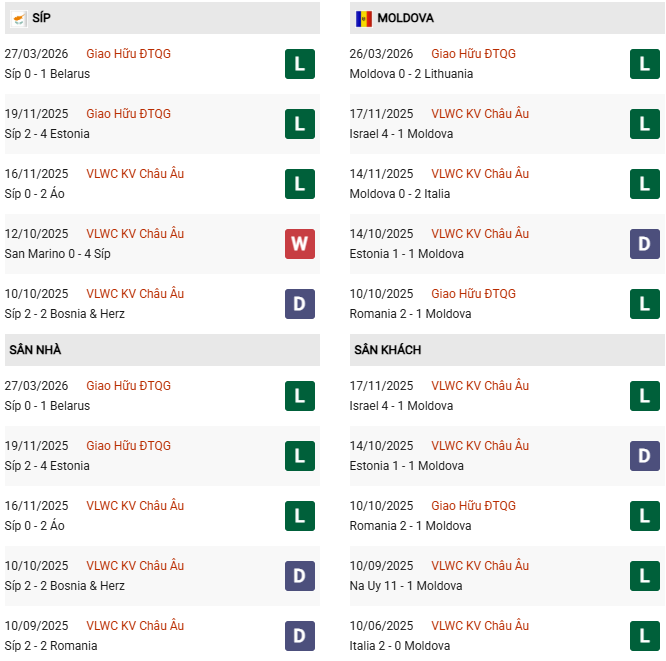
Task: Click the 10/06/2025 match date
Action: pyautogui.click(x=381, y=626)
